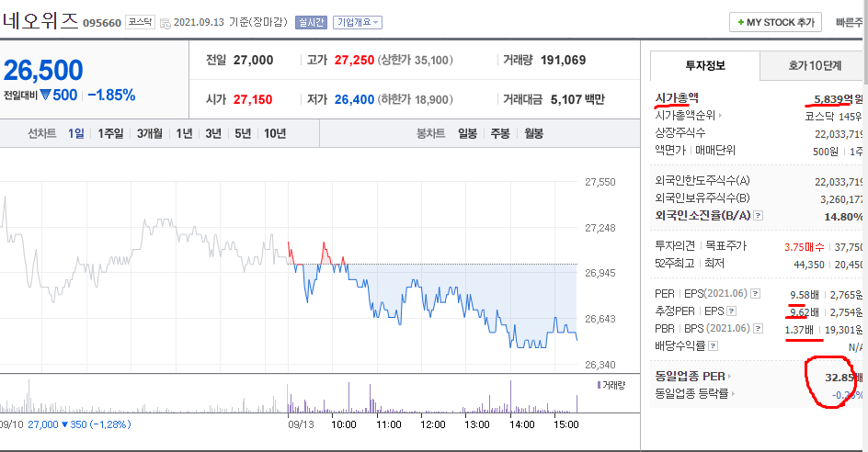Screen dimensions: 868x452
Task: Click the 저가 value 26,400
Action: (354, 99)
